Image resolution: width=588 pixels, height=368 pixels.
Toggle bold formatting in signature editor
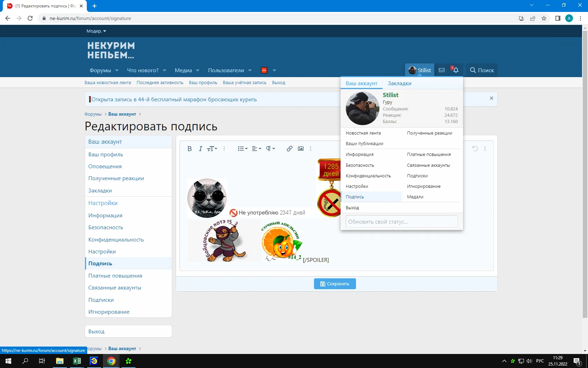coord(189,149)
